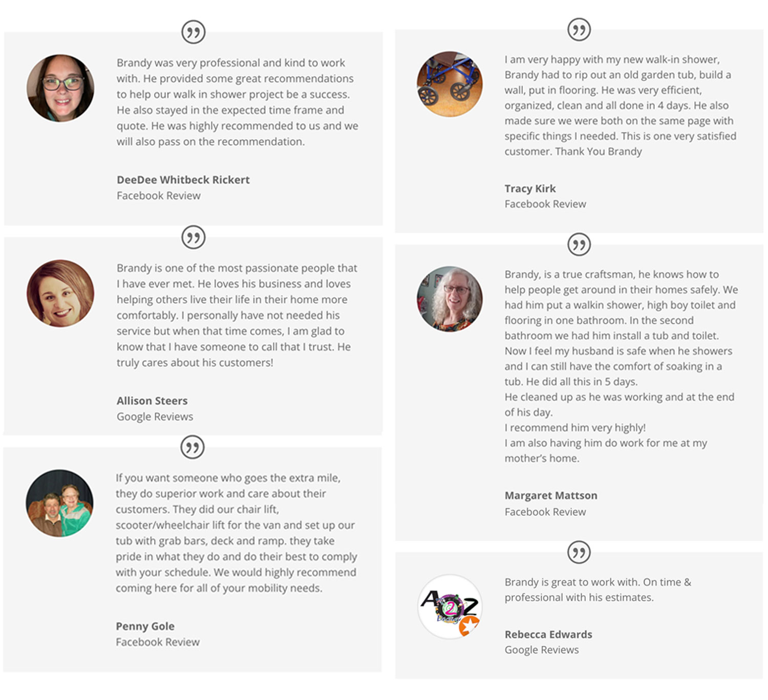Open Margaret Mattson's profile photo
Viewport: 768px width, 700px height.
point(450,299)
